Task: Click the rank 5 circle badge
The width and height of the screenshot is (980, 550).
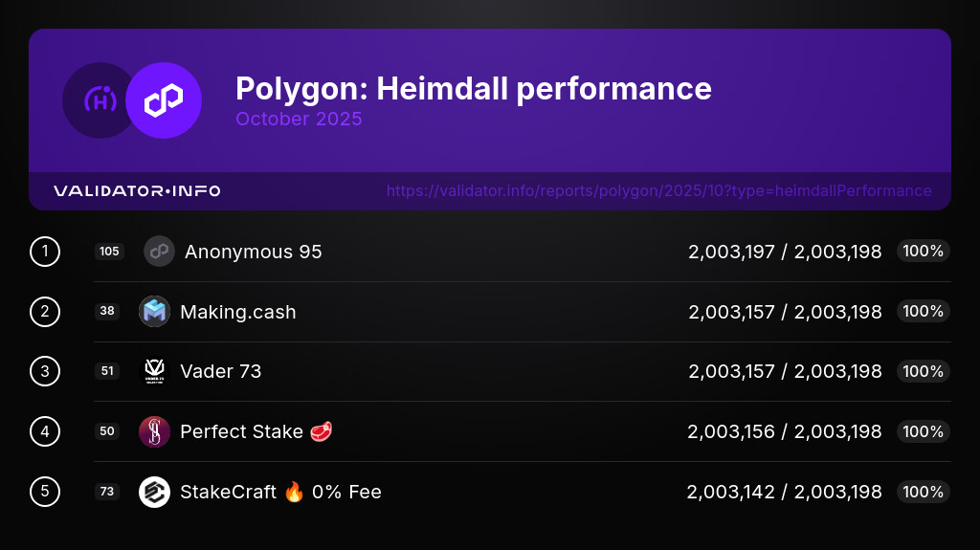Action: point(45,492)
